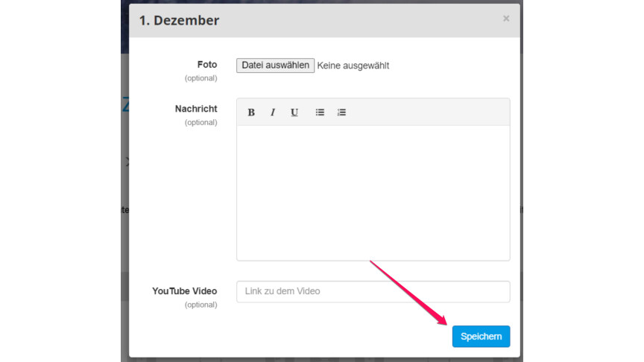
Task: Click the Datei auswählen button
Action: pos(275,66)
